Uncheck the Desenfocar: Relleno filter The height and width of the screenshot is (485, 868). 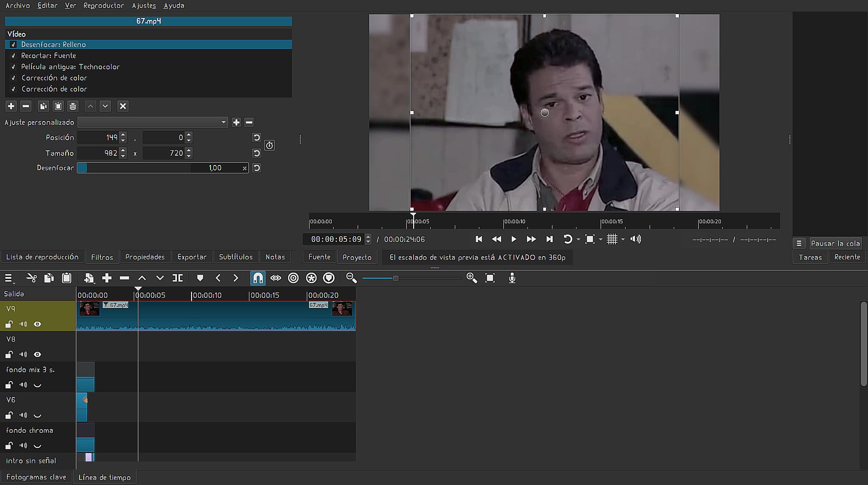[x=13, y=45]
